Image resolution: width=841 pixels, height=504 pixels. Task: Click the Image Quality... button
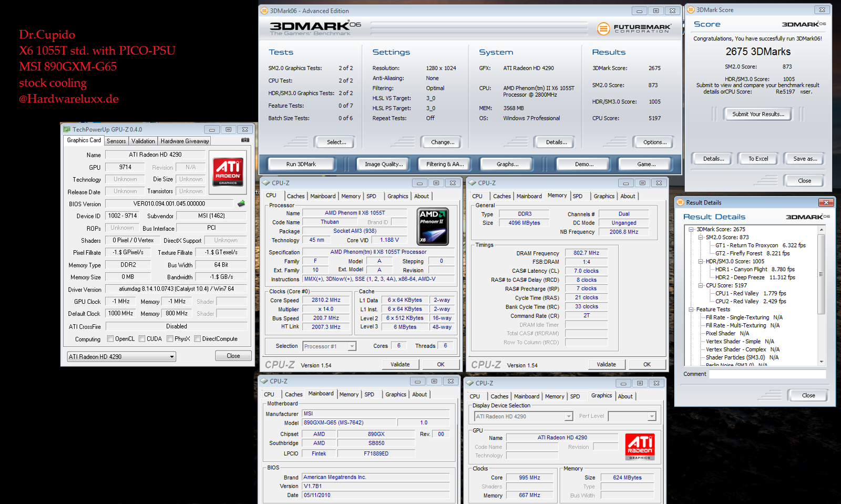coord(384,164)
